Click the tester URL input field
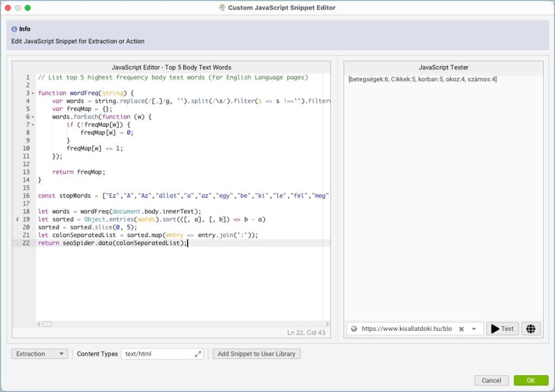 coord(406,329)
